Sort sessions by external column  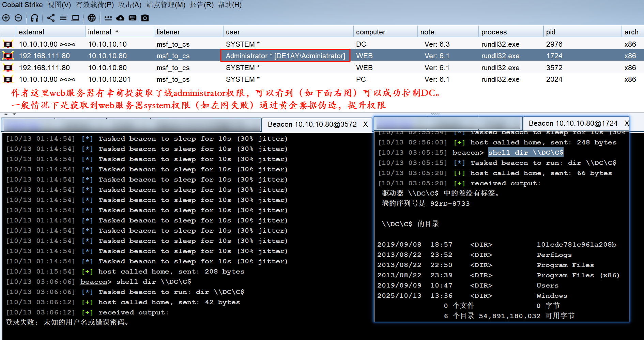pos(50,32)
